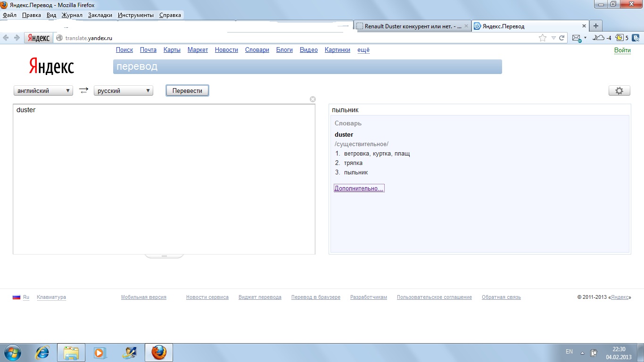
Task: Open the Маркет link
Action: coord(198,50)
